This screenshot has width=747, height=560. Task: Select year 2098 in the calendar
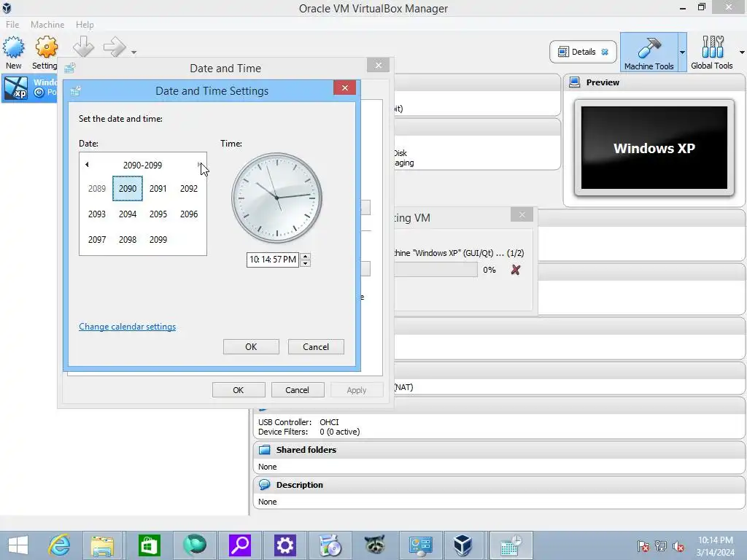(128, 239)
